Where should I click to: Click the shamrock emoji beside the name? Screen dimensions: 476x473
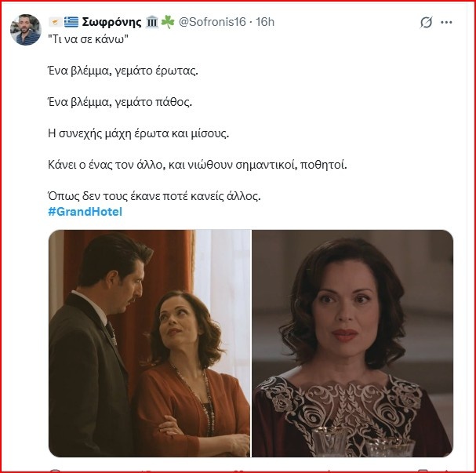point(168,22)
